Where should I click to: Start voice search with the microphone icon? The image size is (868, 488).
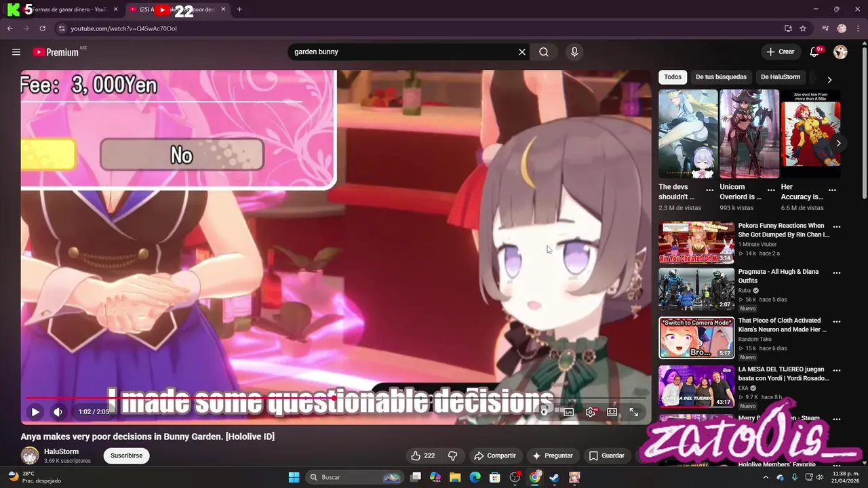[x=574, y=52]
